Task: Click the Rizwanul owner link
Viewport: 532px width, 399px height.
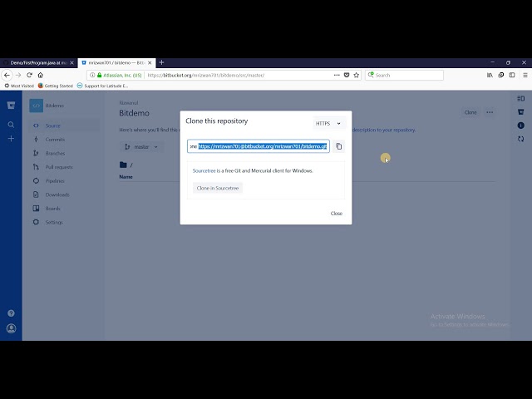Action: click(x=129, y=103)
